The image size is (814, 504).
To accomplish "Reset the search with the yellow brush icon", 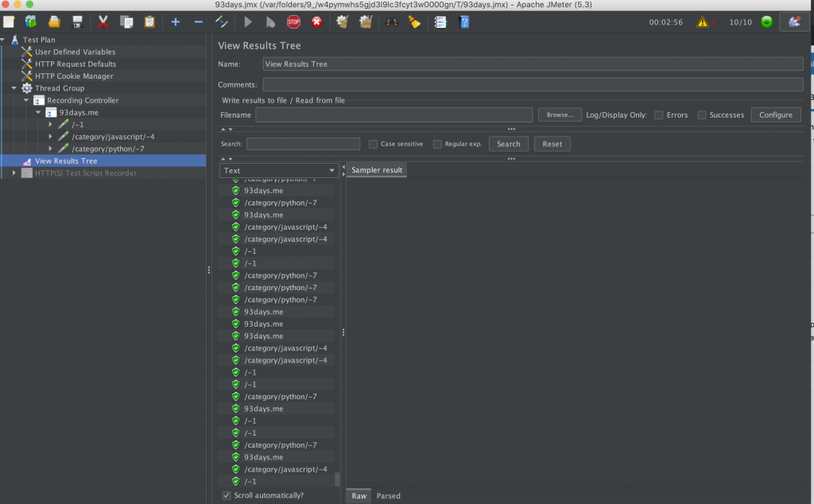I will tap(414, 21).
